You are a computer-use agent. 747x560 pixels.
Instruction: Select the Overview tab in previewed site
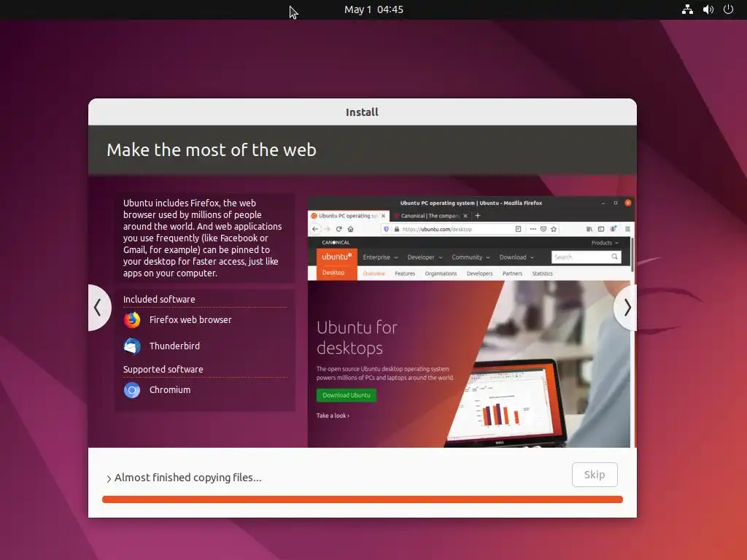(373, 274)
